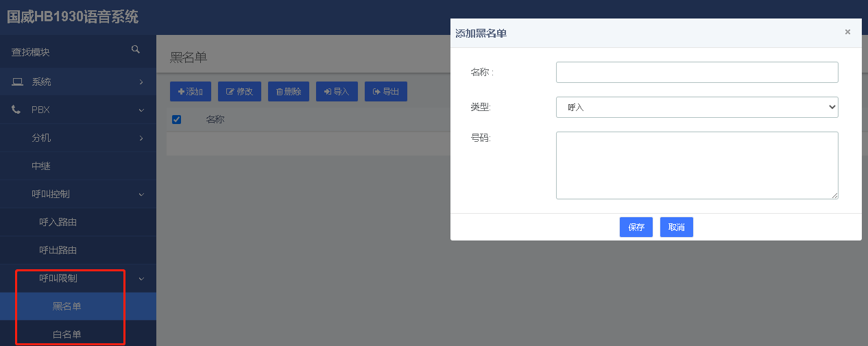Image resolution: width=868 pixels, height=346 pixels.
Task: Select 白名单 in the sidebar
Action: click(78, 334)
